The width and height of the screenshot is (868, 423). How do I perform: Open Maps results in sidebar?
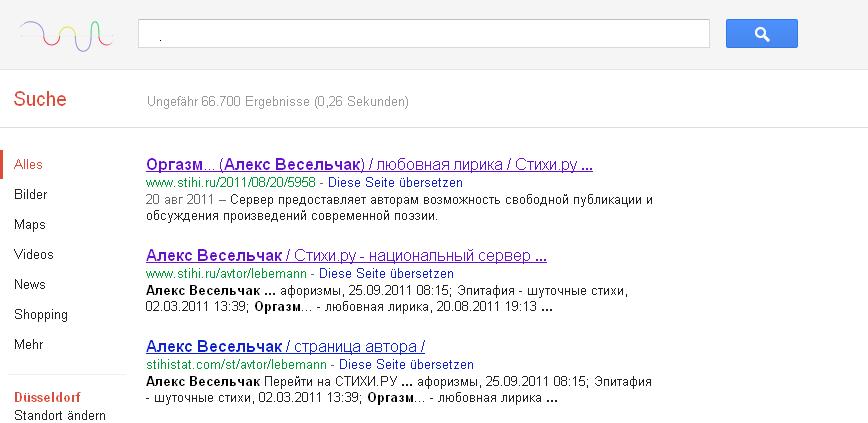(30, 224)
